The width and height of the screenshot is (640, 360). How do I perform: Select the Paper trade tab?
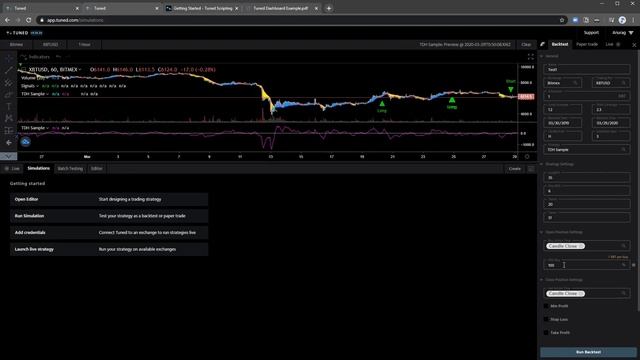click(587, 44)
